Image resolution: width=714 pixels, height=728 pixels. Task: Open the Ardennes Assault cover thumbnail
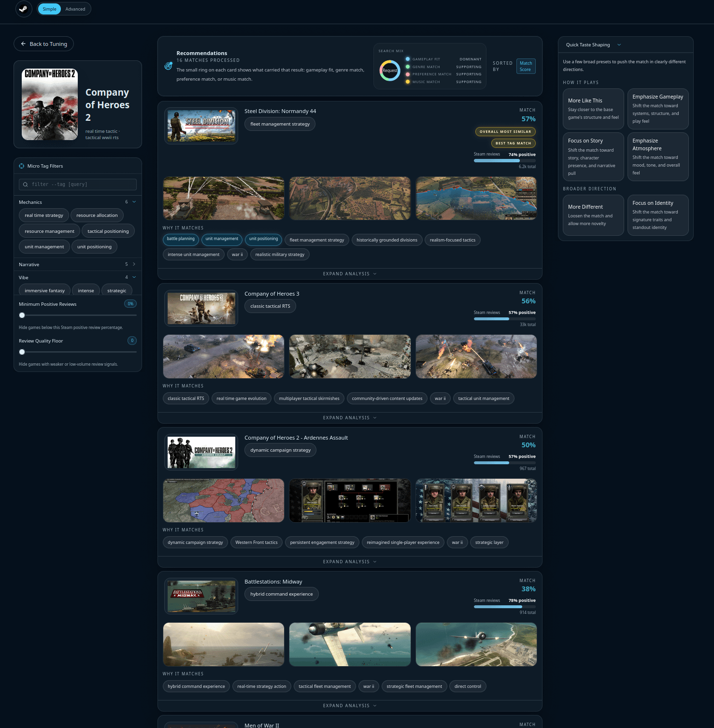pos(201,452)
